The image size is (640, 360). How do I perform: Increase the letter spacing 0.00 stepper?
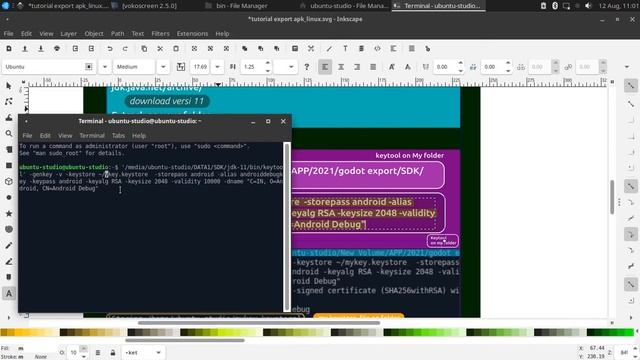point(461,63)
